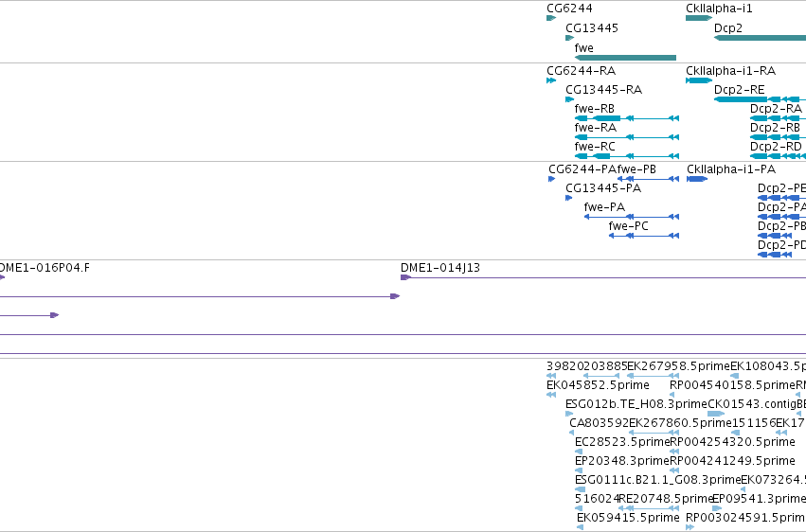Screen dimensions: 806x532
Task: Select the EP20348.3prime EST label
Action: point(622,462)
